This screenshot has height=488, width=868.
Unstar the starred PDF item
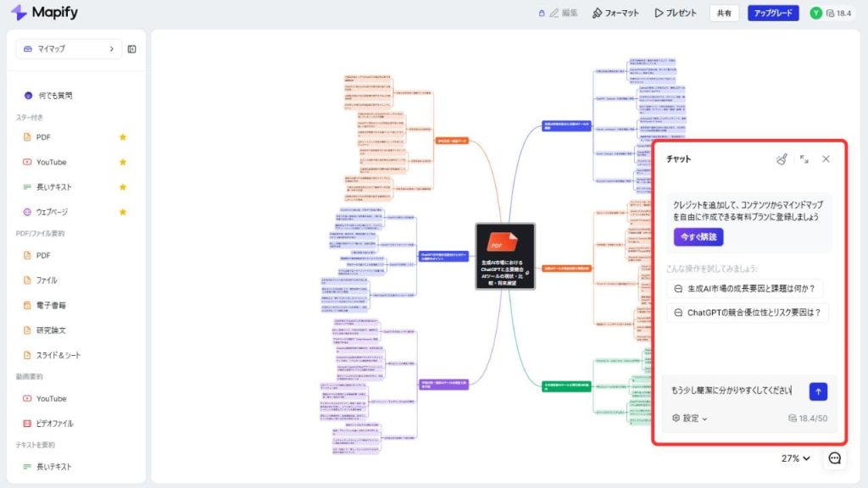coord(123,137)
